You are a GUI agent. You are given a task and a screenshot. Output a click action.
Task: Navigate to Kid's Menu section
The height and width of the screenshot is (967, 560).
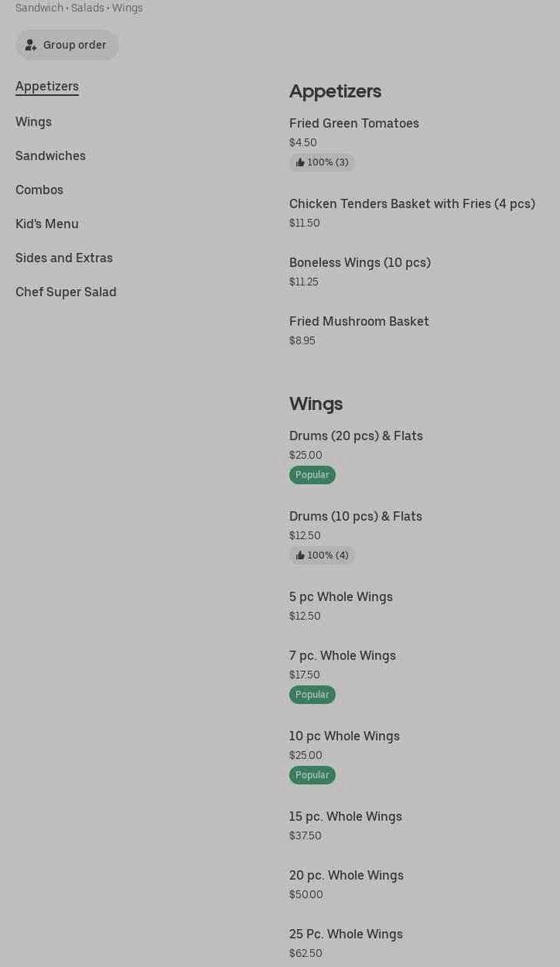tap(47, 224)
